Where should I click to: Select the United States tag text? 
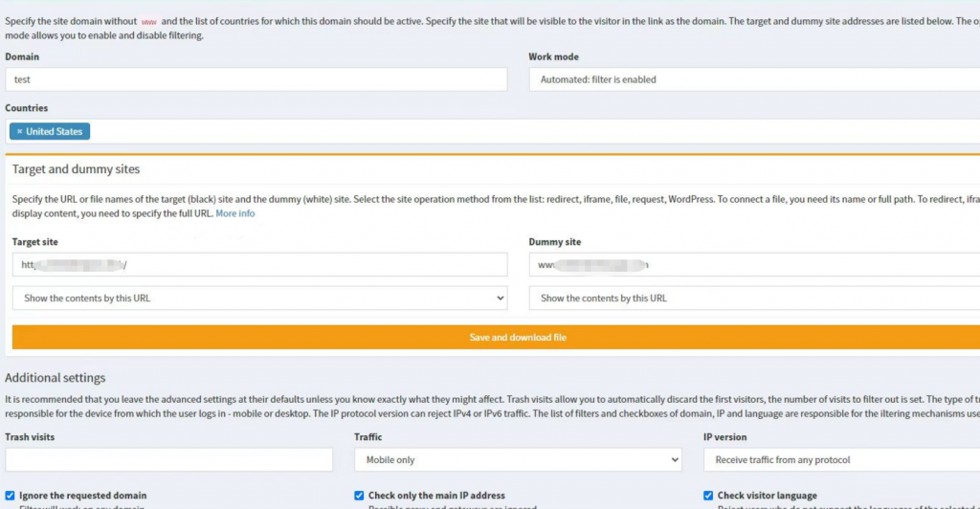click(x=54, y=132)
